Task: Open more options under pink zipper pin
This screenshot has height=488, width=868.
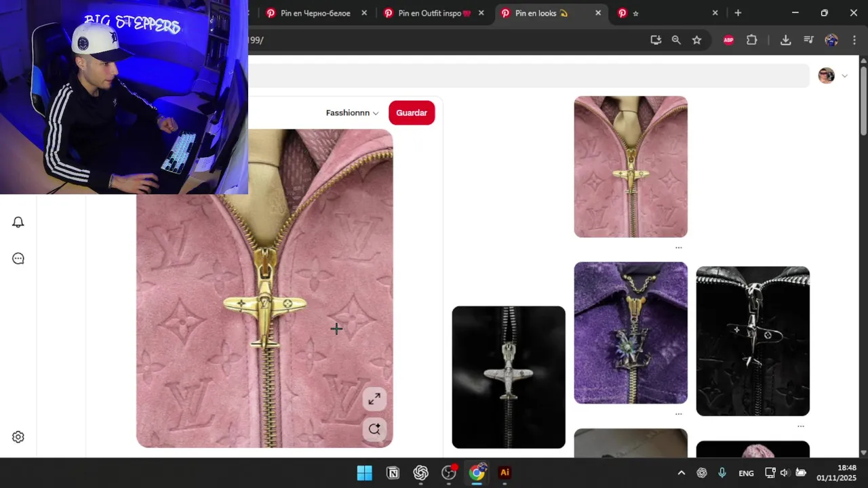Action: 679,247
